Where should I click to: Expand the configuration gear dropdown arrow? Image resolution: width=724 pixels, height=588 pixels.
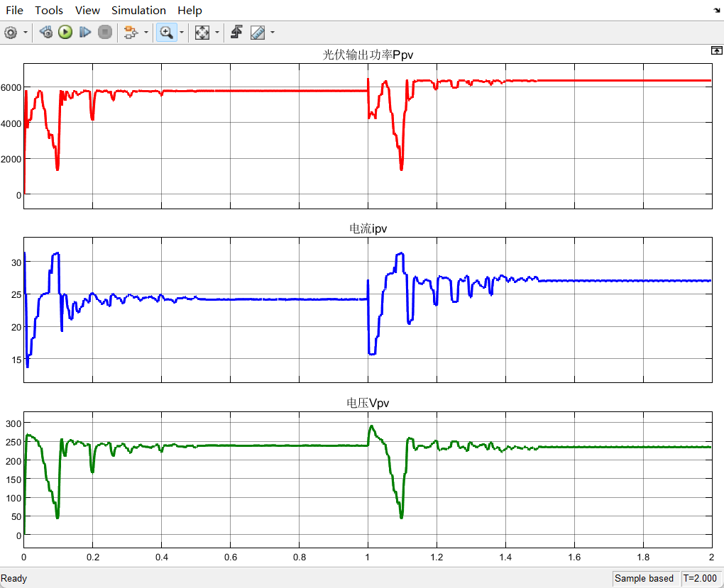click(26, 33)
